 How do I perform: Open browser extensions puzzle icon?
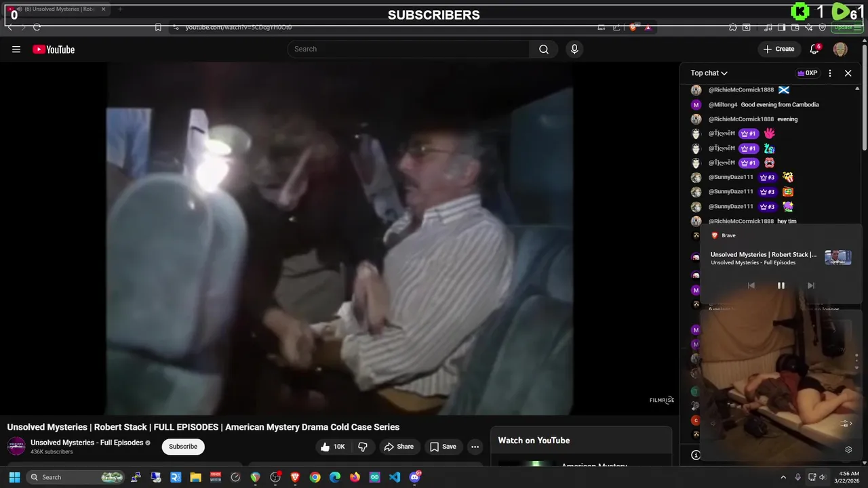coord(733,27)
